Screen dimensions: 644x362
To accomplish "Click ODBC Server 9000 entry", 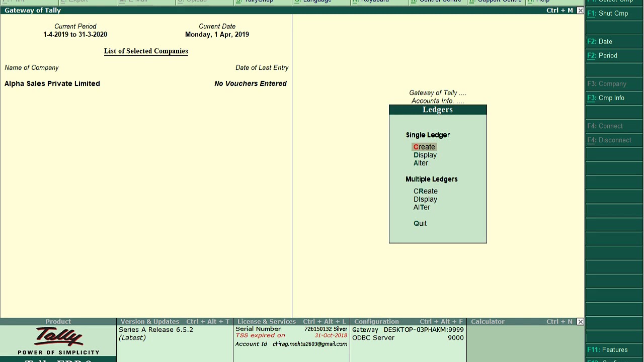I will 408,338.
